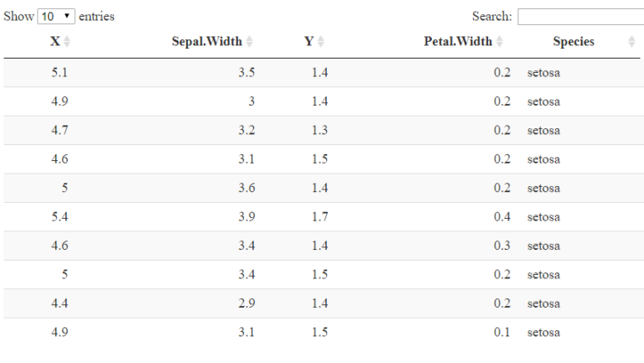Sort by Sepal.Width header text
The width and height of the screenshot is (644, 363).
[x=206, y=42]
